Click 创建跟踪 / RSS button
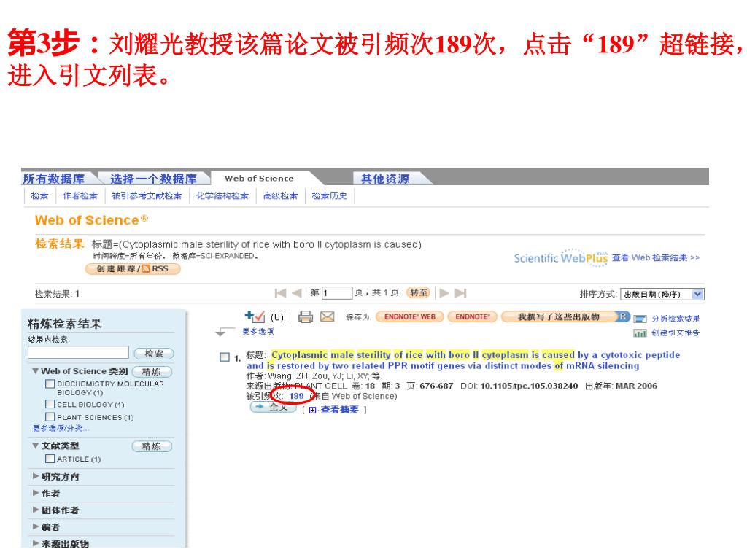The width and height of the screenshot is (747, 560). pos(133,269)
